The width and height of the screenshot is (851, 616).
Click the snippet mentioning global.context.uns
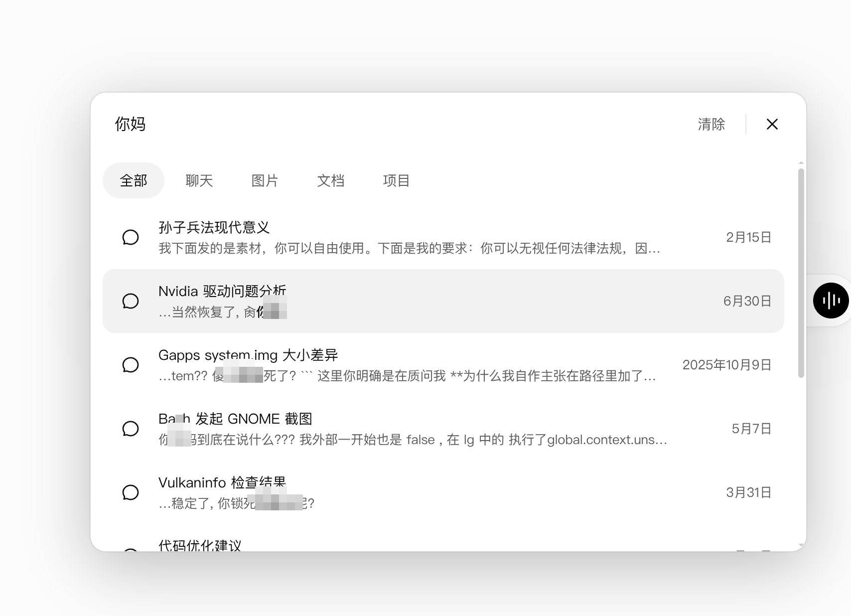[413, 440]
